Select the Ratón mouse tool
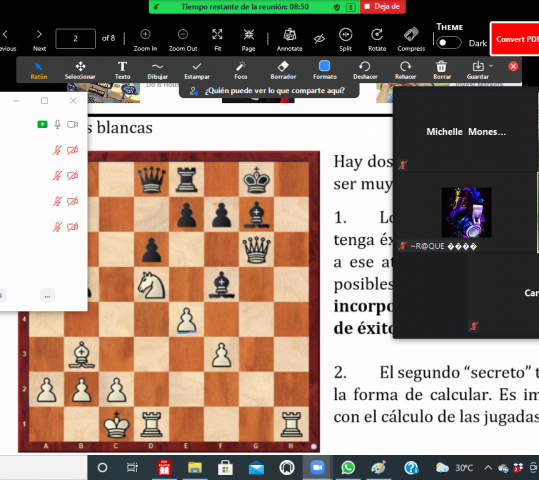The width and height of the screenshot is (539, 480). point(38,70)
